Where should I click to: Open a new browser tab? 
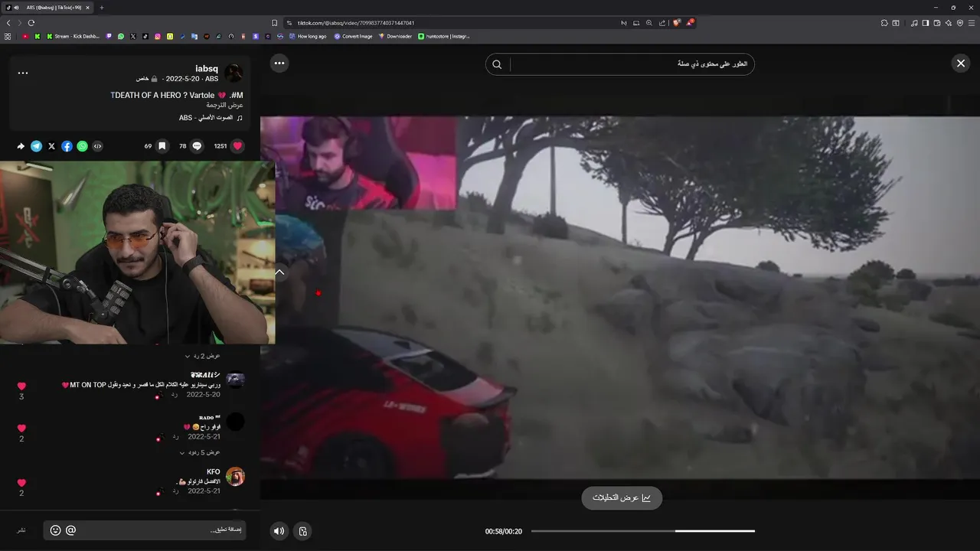tap(101, 8)
